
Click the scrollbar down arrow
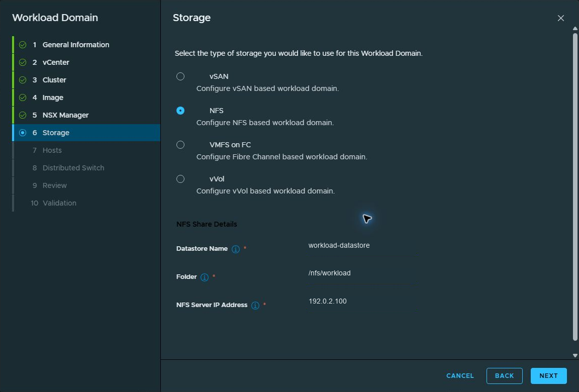tap(575, 355)
